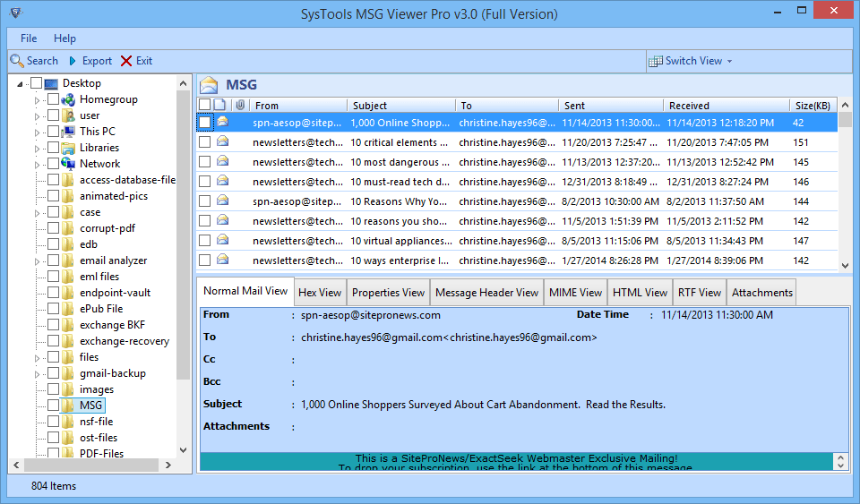This screenshot has height=504, width=860.
Task: Check the '10 critical elements' email checkbox
Action: click(204, 141)
